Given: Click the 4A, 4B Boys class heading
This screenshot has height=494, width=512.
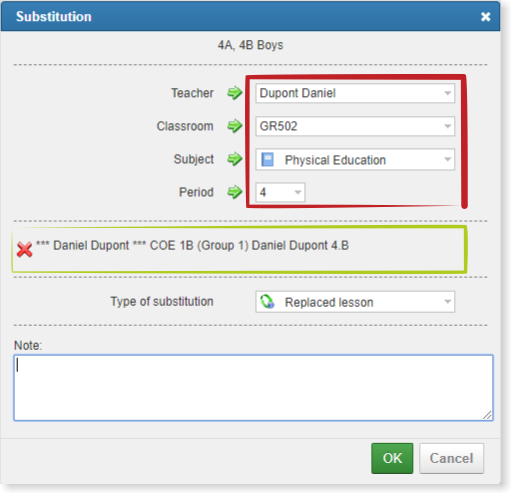Looking at the screenshot, I should point(250,45).
